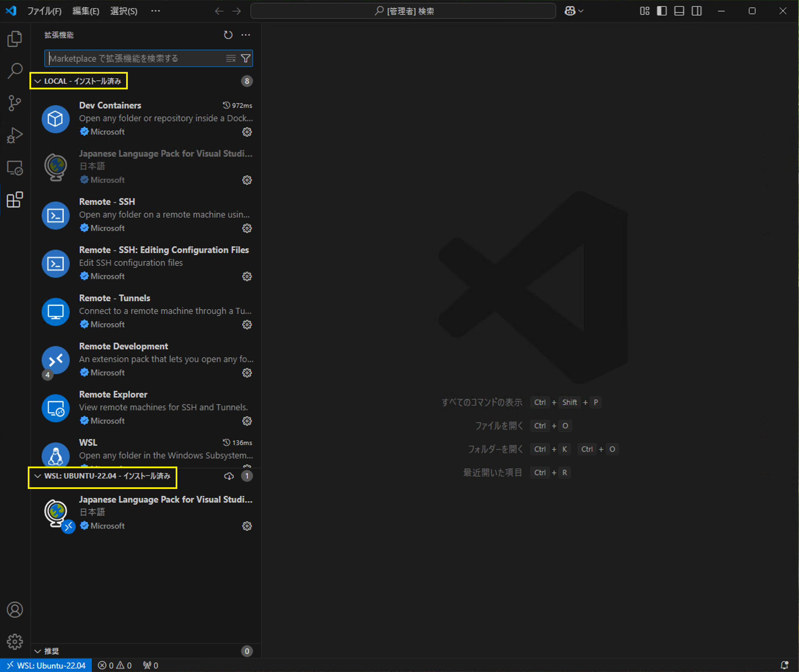Open the Copilot chat icon in title bar
The width and height of the screenshot is (799, 672).
pos(570,11)
